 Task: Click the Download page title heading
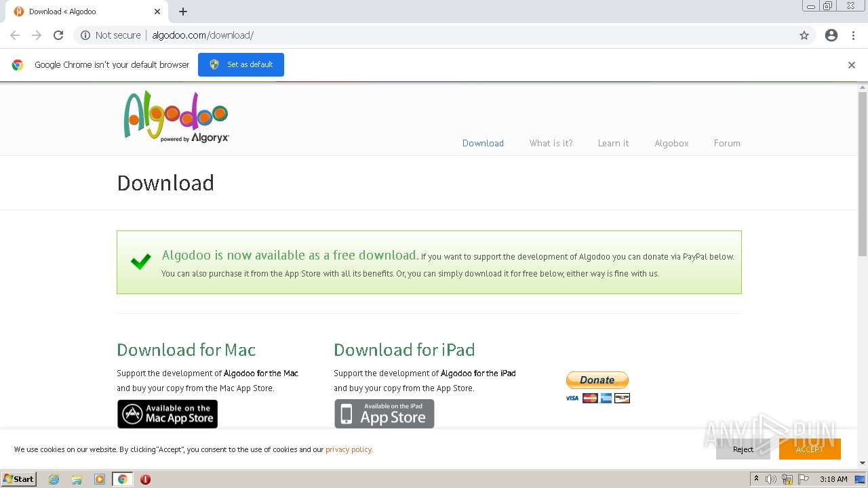tap(165, 183)
